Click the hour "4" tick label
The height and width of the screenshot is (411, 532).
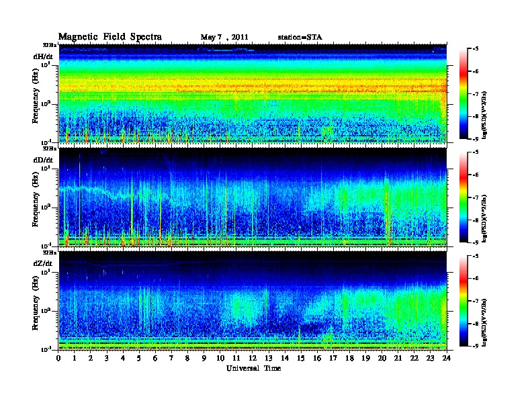click(x=123, y=358)
